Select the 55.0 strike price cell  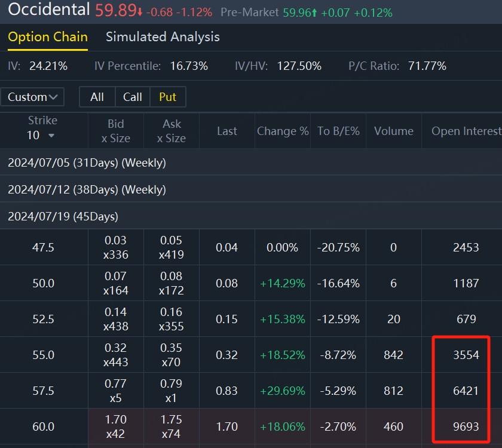pos(43,355)
